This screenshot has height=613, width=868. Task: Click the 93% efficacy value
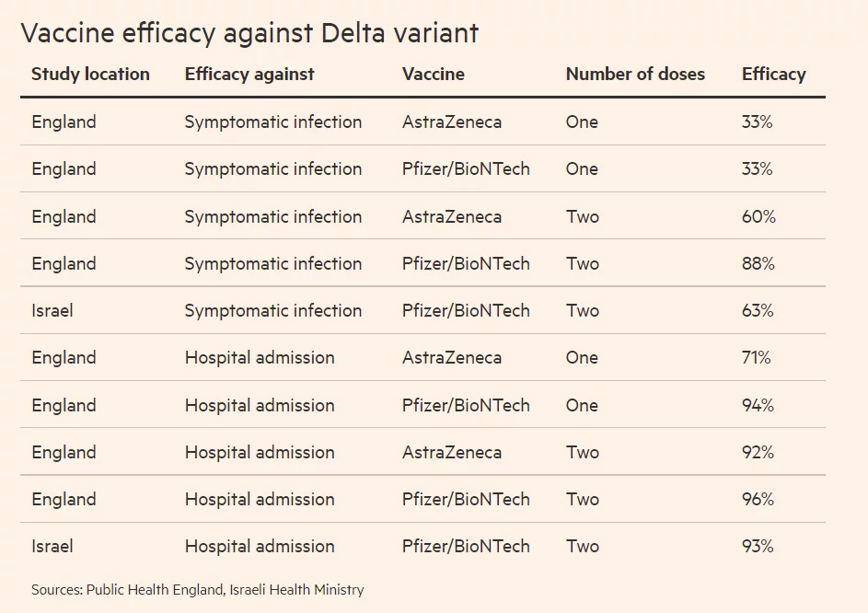[x=758, y=546]
